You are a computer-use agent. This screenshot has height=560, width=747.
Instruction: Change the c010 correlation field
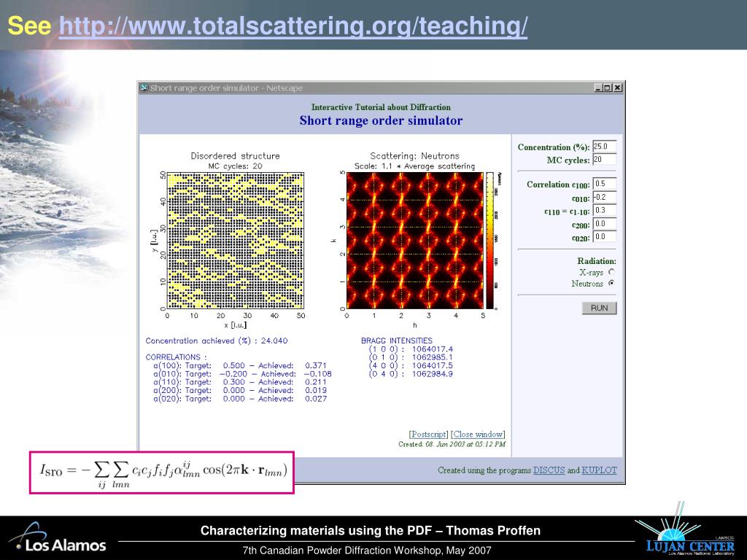[605, 197]
